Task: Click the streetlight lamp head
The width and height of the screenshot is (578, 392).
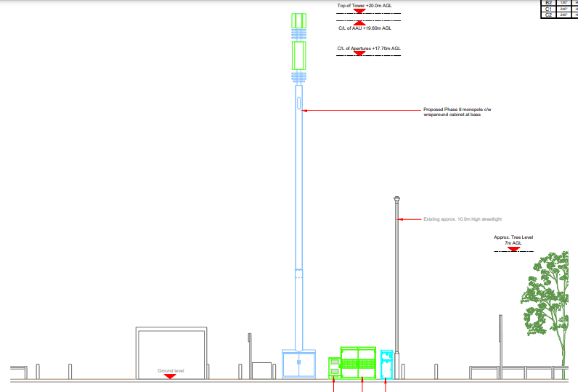Action: click(x=396, y=200)
